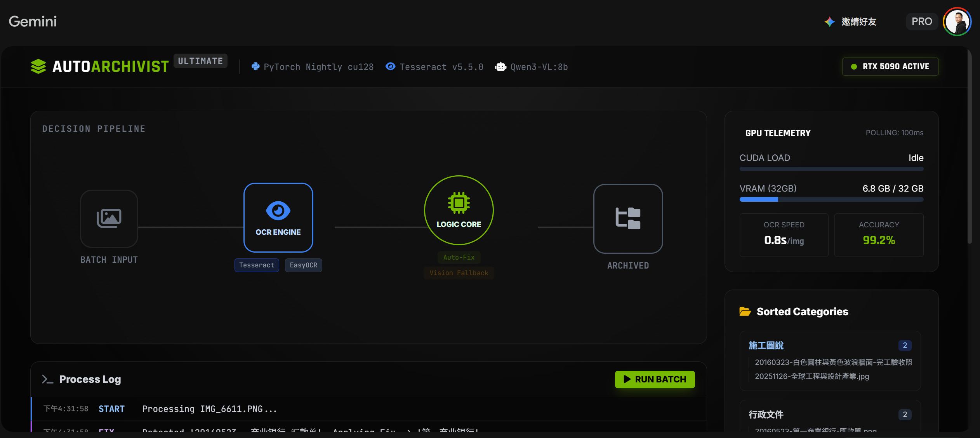Click the green RTX status dot
The height and width of the screenshot is (438, 980).
[x=854, y=67]
